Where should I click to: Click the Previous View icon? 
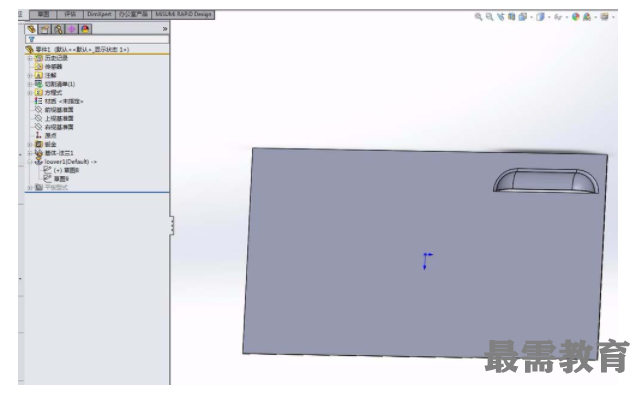(501, 17)
